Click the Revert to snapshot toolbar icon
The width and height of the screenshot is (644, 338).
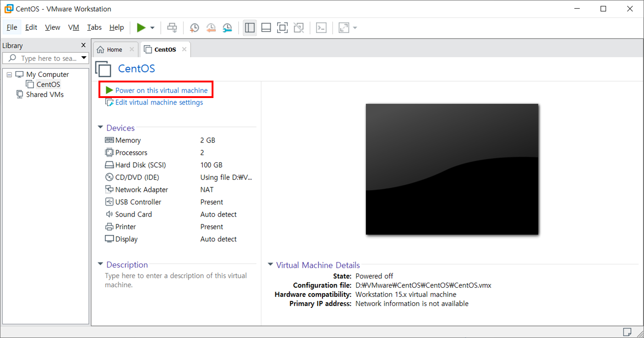[211, 28]
